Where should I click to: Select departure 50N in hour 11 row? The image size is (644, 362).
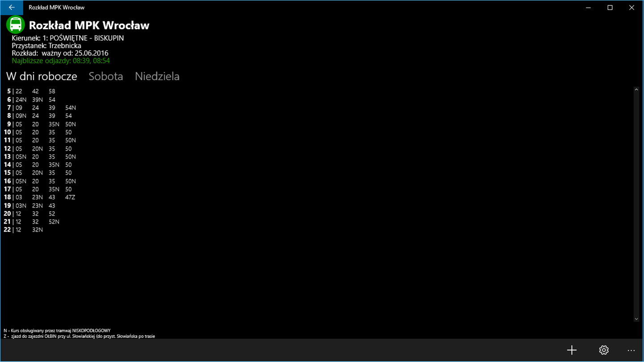click(x=71, y=140)
